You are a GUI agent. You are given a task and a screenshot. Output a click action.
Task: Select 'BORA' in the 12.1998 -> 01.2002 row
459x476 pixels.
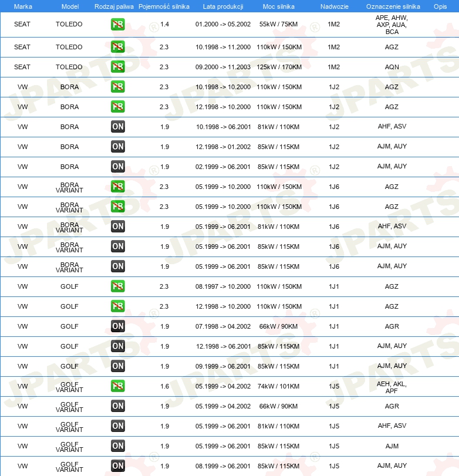click(x=69, y=147)
